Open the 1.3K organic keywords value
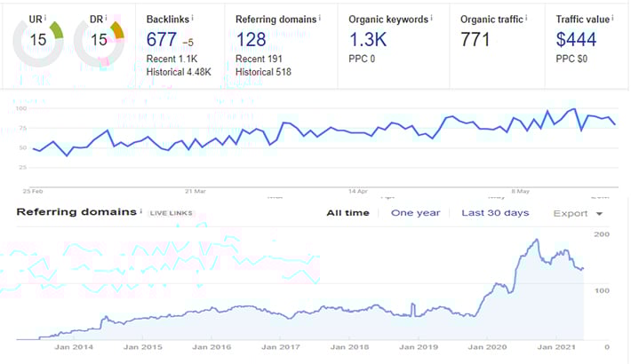This screenshot has height=364, width=631. 370,39
